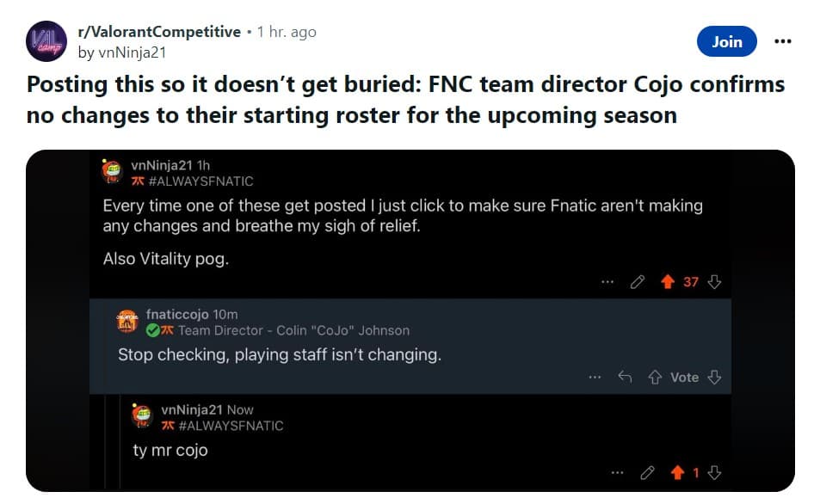Open the '...' options on the 'ty mr cojo' comment
The width and height of the screenshot is (814, 504).
click(617, 471)
